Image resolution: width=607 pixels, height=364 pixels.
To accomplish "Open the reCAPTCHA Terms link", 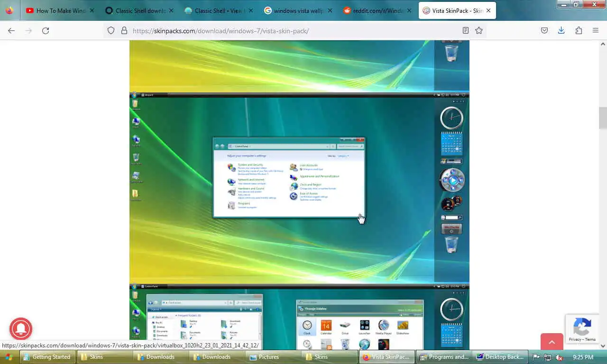I will [590, 339].
